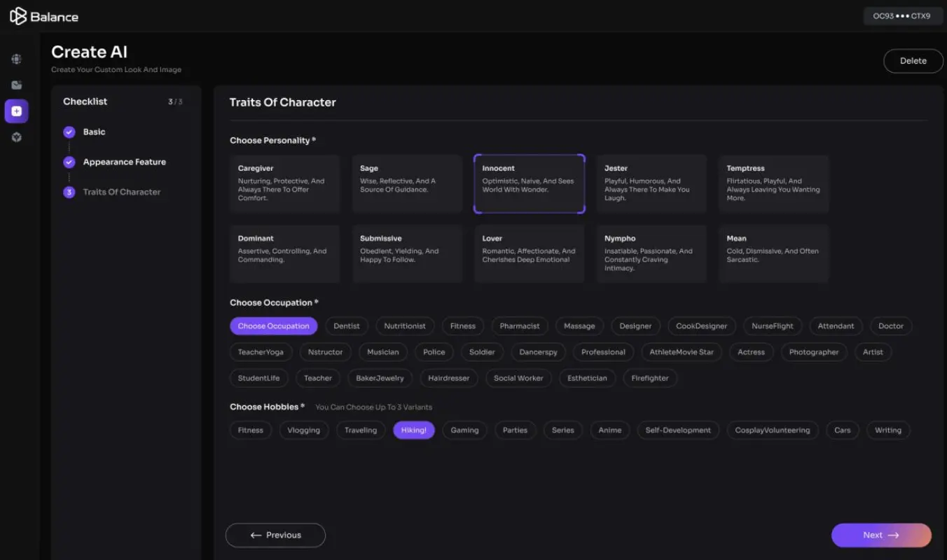The width and height of the screenshot is (947, 560).
Task: Toggle off the Hiking! hobby chip
Action: (x=413, y=430)
